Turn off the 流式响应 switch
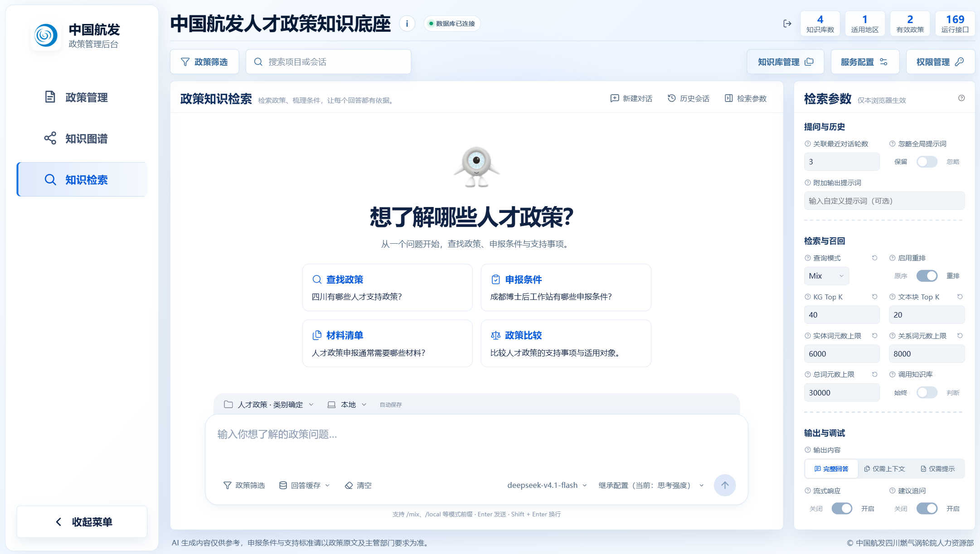Screen dimensions: 980x554 [x=842, y=509]
